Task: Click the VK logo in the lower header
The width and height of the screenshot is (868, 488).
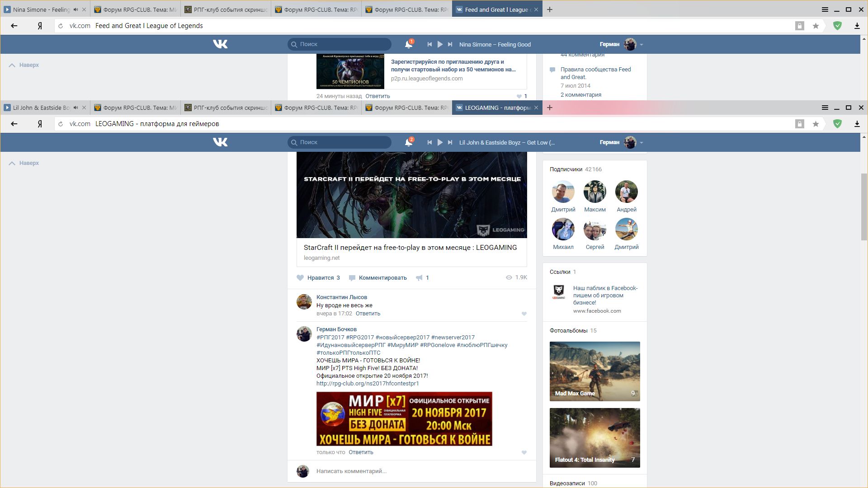Action: pyautogui.click(x=220, y=142)
